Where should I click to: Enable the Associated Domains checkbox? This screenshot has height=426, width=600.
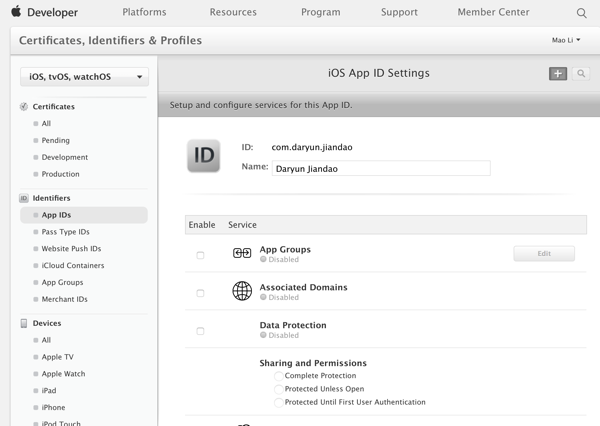pos(200,293)
